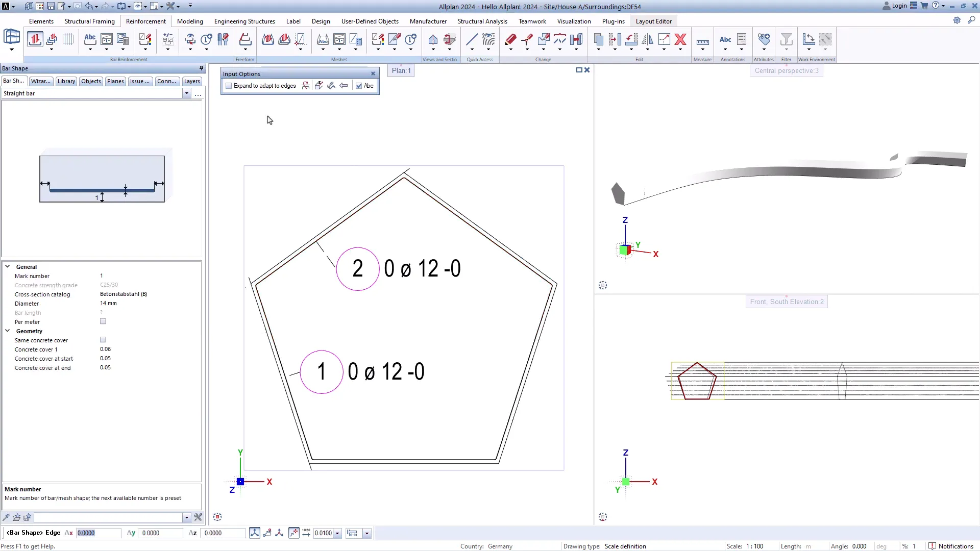
Task: Expand the 0.0100 step width dropdown
Action: tap(336, 533)
